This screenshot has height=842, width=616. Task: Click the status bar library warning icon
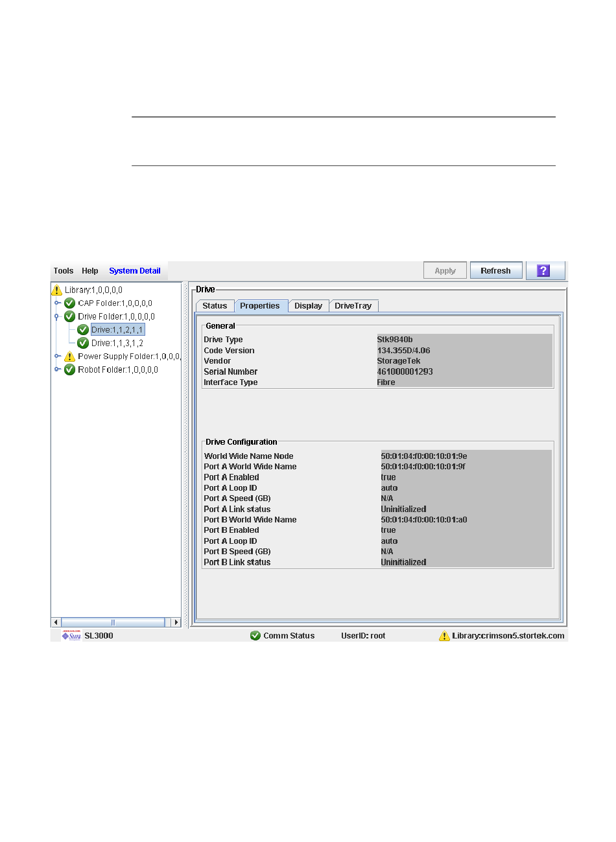coord(444,636)
